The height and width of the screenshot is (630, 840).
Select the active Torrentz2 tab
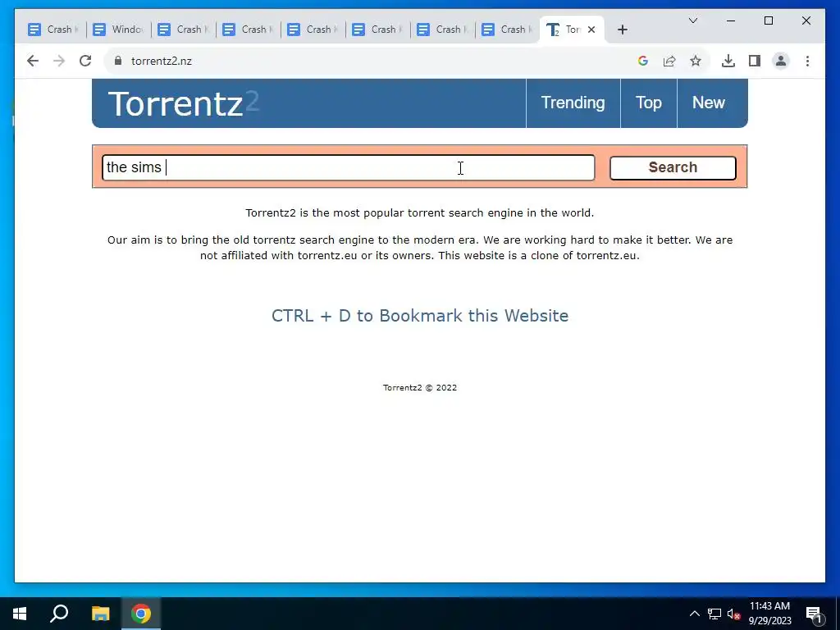[572, 30]
